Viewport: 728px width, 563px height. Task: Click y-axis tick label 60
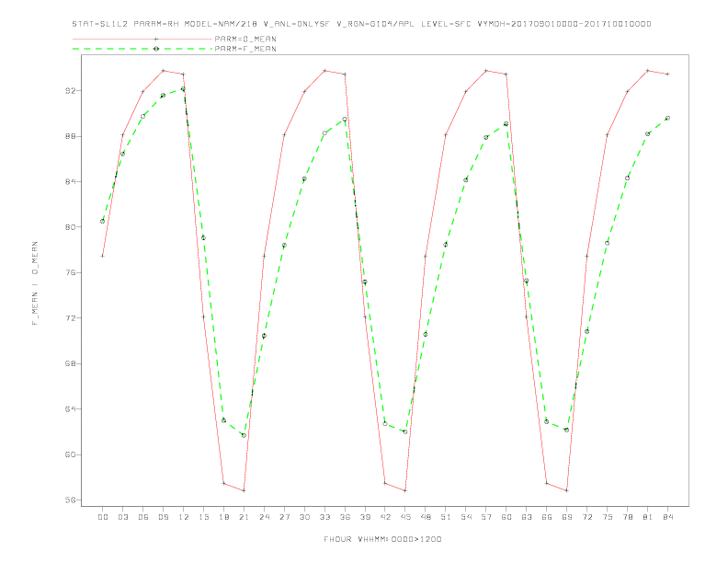pyautogui.click(x=70, y=454)
